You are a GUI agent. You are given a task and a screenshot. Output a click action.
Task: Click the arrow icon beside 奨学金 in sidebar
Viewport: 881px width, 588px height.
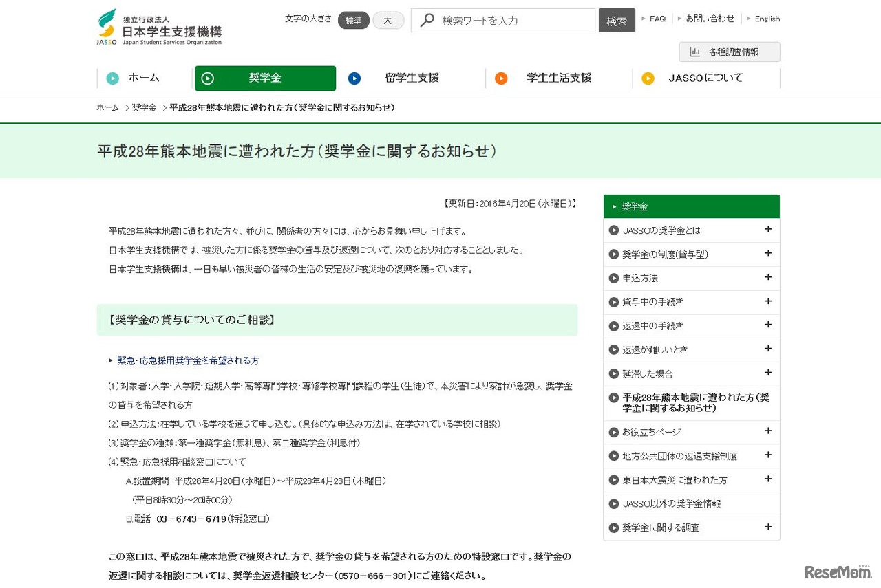coord(614,206)
